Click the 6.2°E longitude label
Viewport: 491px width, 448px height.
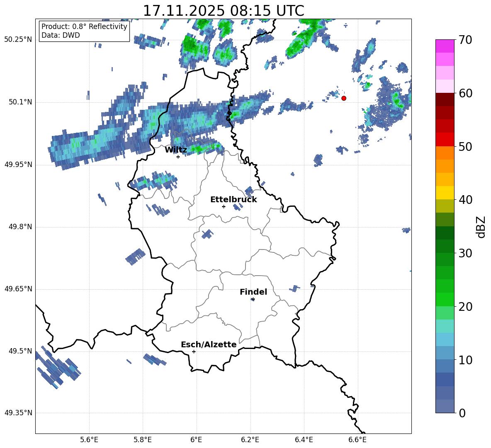coord(250,440)
